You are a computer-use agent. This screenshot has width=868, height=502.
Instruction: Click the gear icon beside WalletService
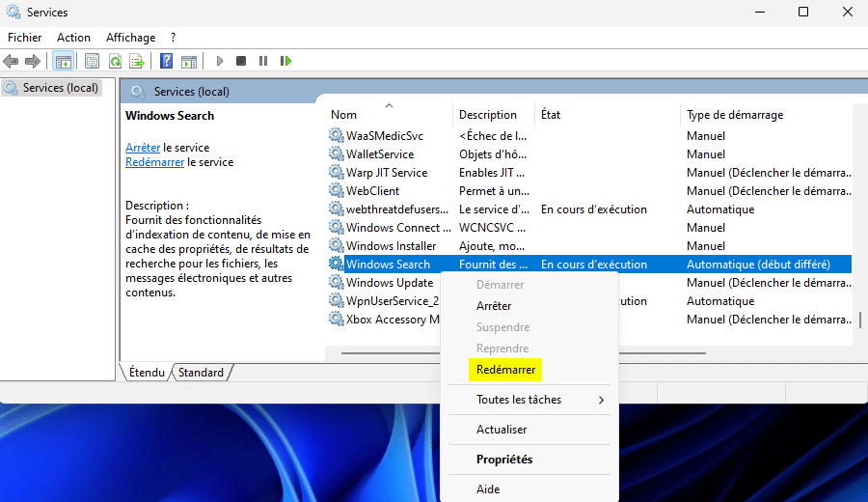336,153
